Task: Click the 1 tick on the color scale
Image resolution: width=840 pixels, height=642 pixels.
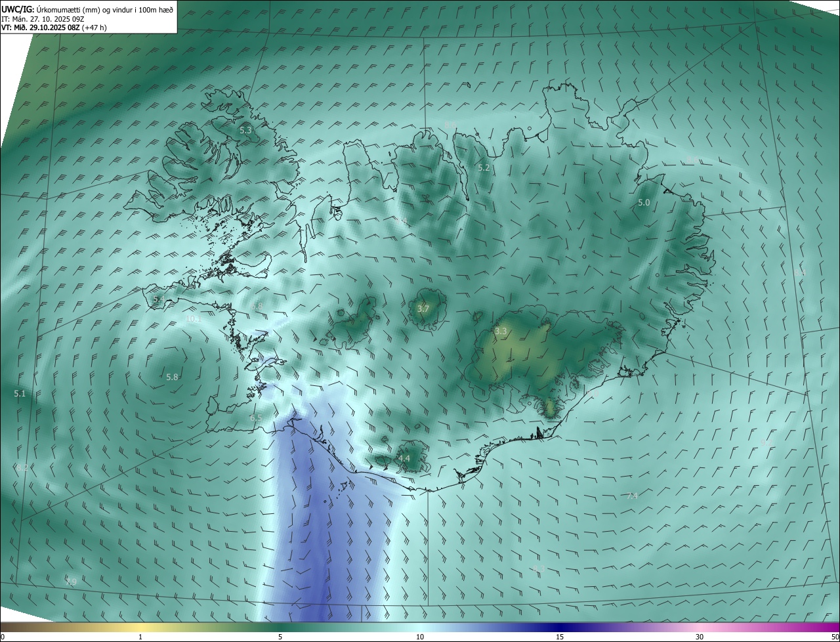Action: pyautogui.click(x=140, y=637)
